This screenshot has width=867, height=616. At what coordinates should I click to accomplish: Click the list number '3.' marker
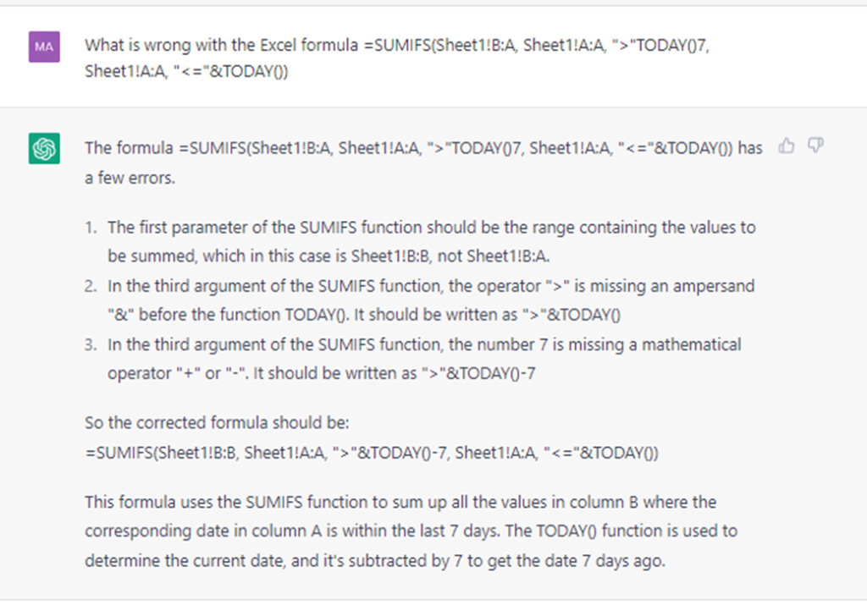91,344
